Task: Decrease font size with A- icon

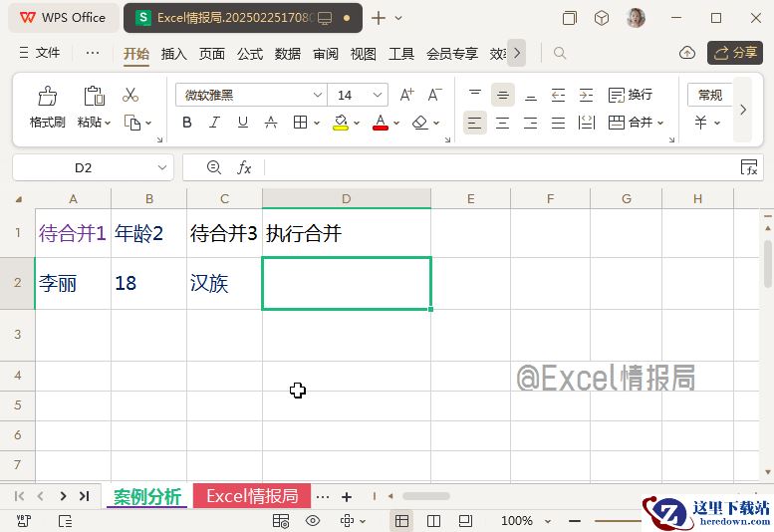Action: (x=434, y=95)
